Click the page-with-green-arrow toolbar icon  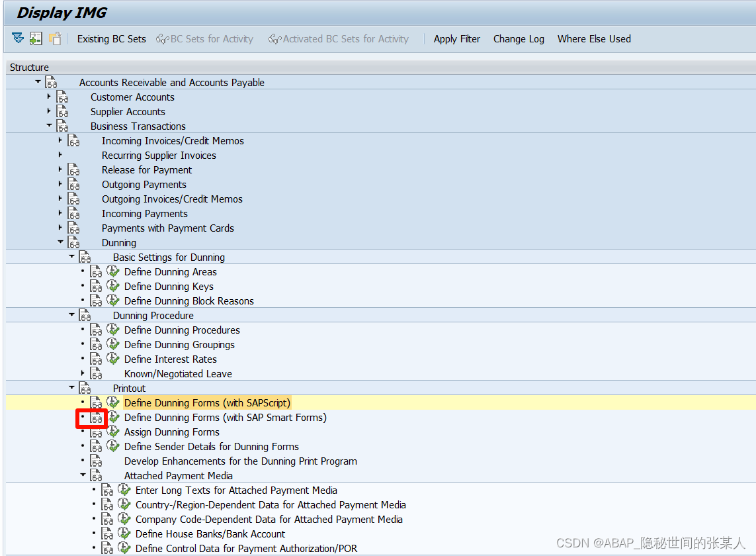[36, 38]
